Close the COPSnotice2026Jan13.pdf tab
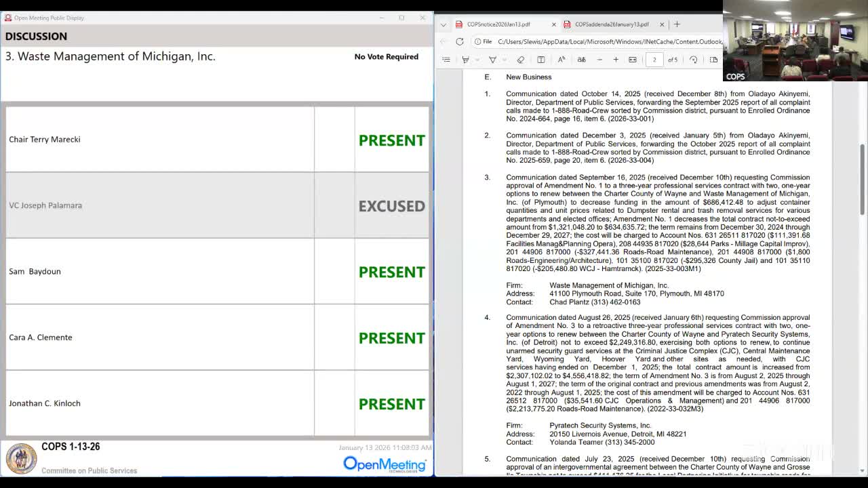 tap(553, 24)
